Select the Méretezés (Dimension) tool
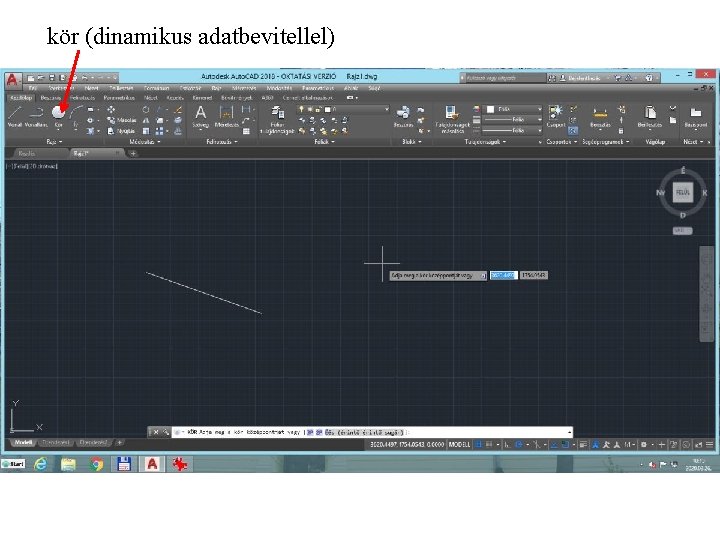The width and height of the screenshot is (720, 540). (226, 116)
